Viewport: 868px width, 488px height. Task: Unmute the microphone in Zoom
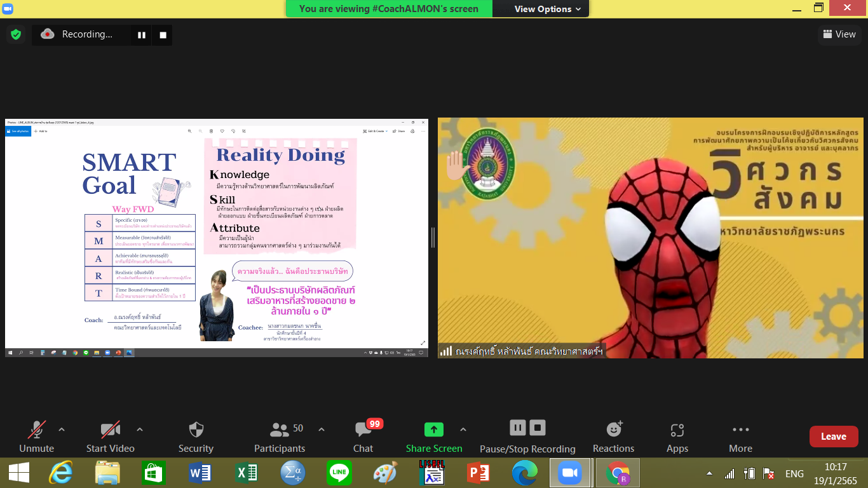(x=36, y=437)
